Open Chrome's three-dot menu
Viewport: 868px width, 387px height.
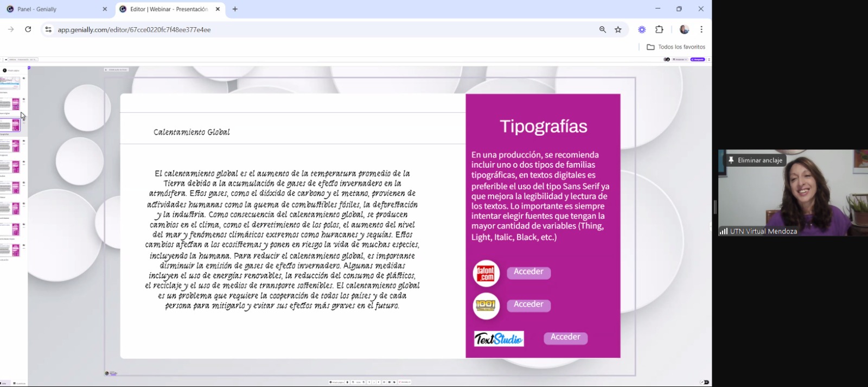[701, 30]
